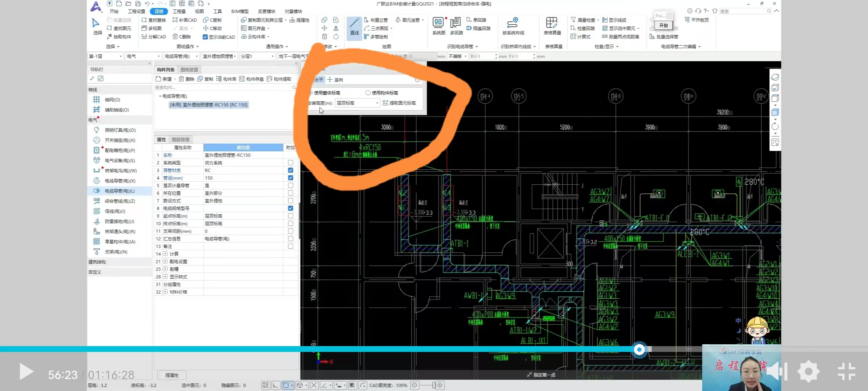Toggle the 电缆视规型号 checkbox row 8
Viewport: 868px width, 391px height.
coord(290,208)
